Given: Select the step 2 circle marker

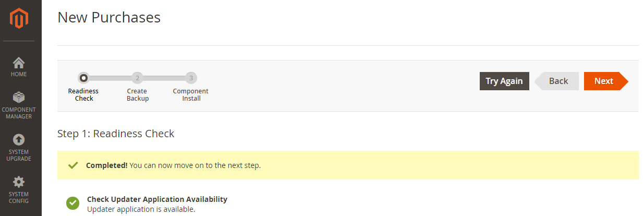Looking at the screenshot, I should (x=137, y=78).
